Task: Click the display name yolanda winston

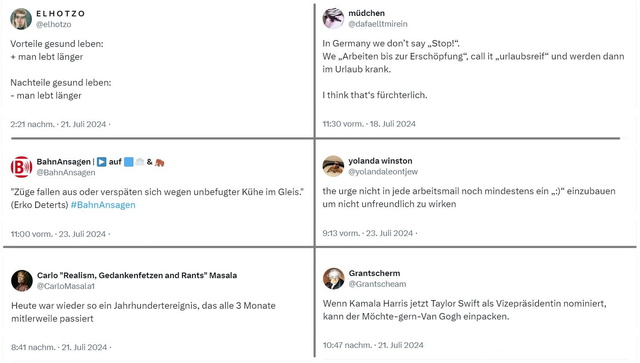Action: tap(380, 161)
